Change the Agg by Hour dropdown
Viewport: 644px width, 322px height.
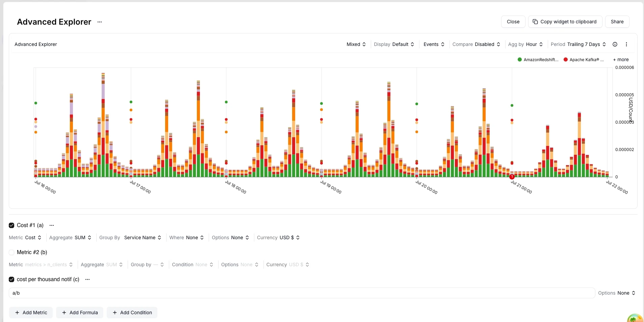click(525, 44)
